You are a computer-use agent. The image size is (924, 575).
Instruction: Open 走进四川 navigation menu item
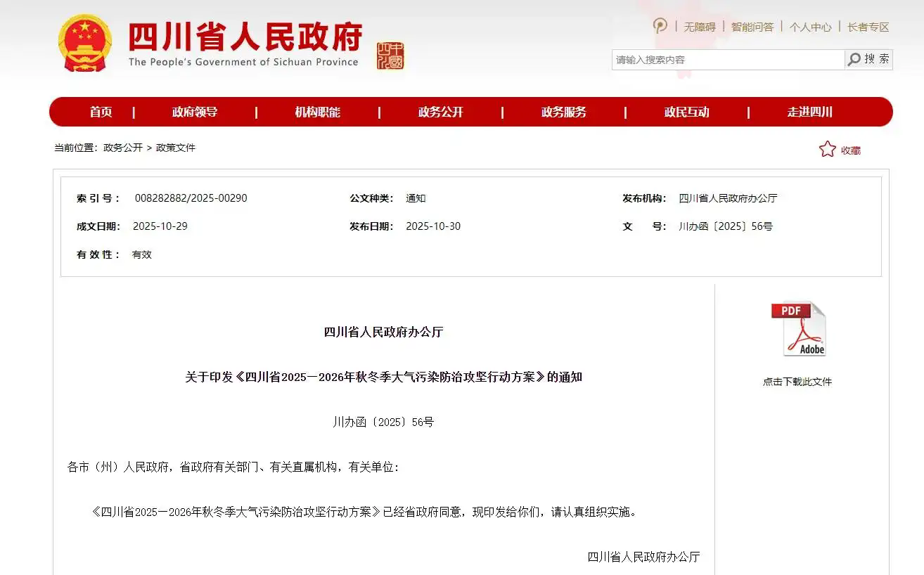tap(809, 112)
